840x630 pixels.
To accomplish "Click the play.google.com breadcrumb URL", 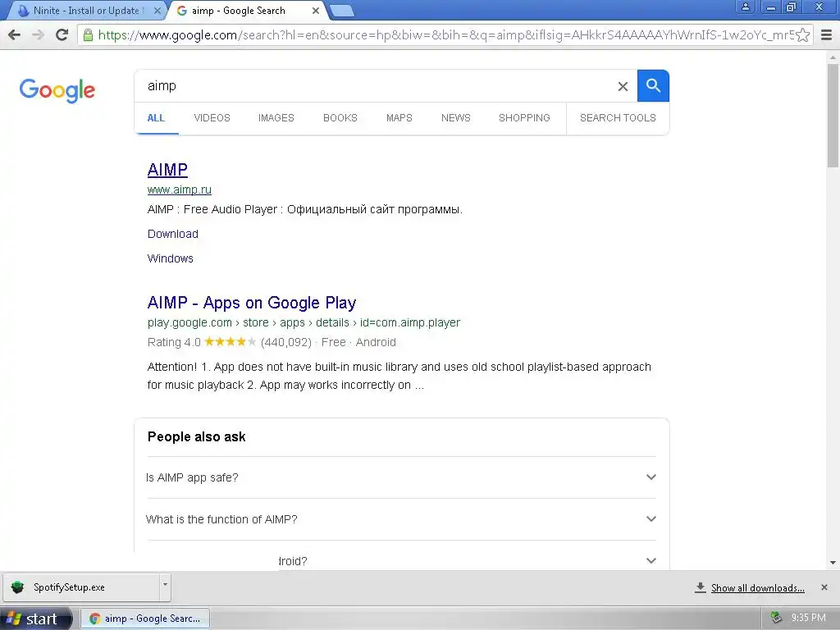I will coord(304,323).
